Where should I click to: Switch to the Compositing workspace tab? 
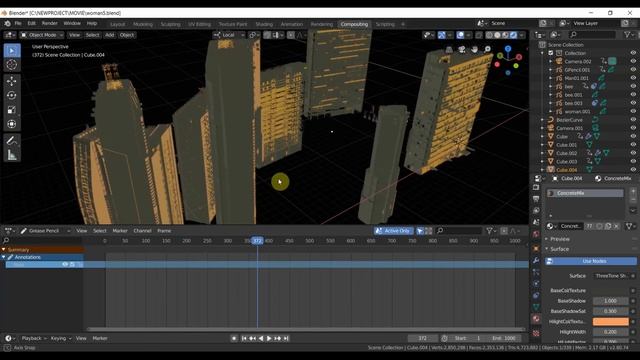tap(354, 24)
